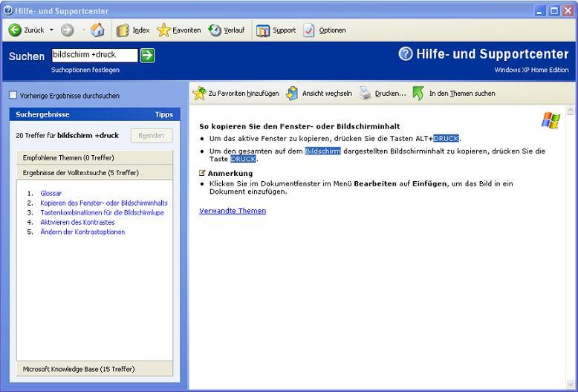
Task: Open Suchoptionen festlegen link
Action: 85,70
